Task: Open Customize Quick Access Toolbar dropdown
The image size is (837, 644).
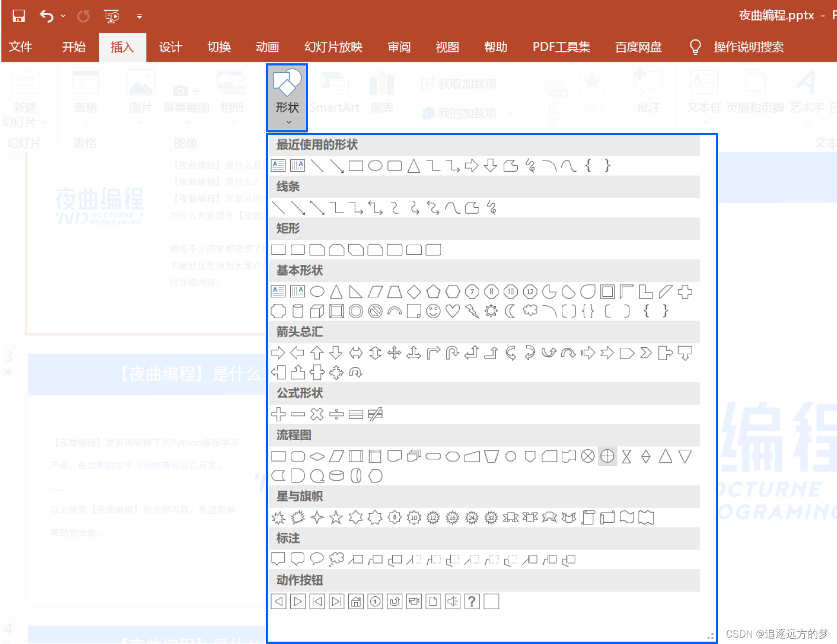Action: [x=139, y=17]
